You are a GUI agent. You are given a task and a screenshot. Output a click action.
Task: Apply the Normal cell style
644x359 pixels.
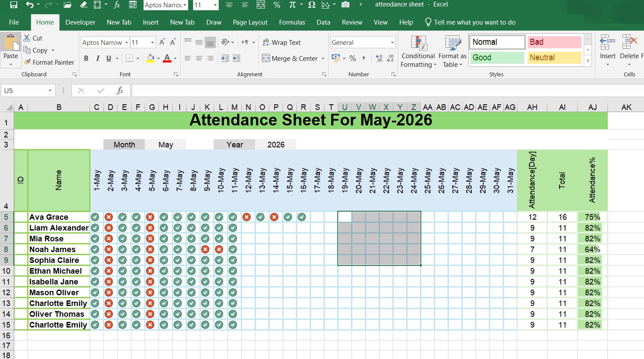point(497,42)
